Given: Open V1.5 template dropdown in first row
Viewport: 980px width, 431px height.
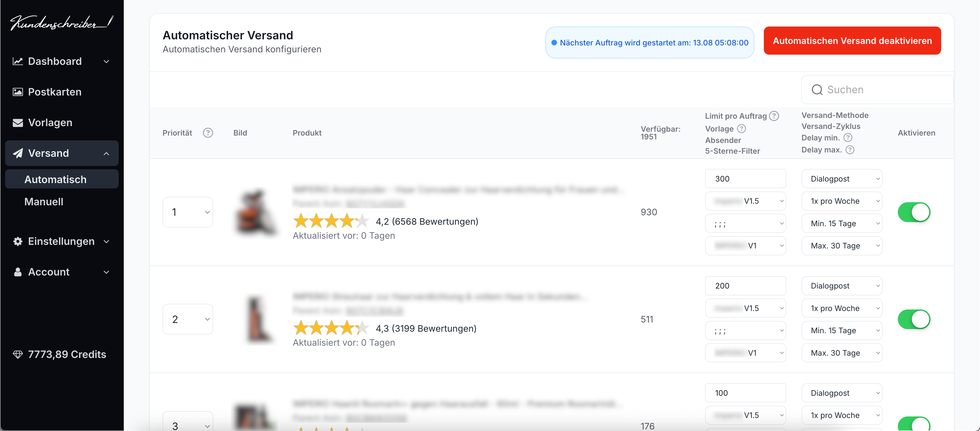Looking at the screenshot, I should 745,201.
